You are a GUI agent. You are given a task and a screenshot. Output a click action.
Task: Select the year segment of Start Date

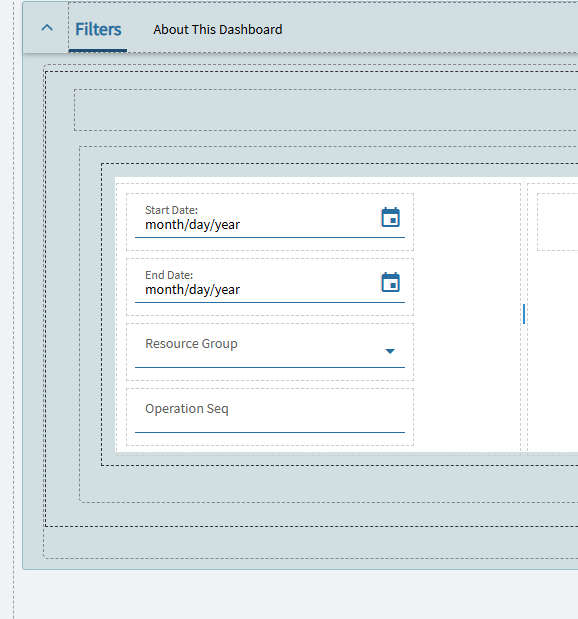pyautogui.click(x=227, y=225)
